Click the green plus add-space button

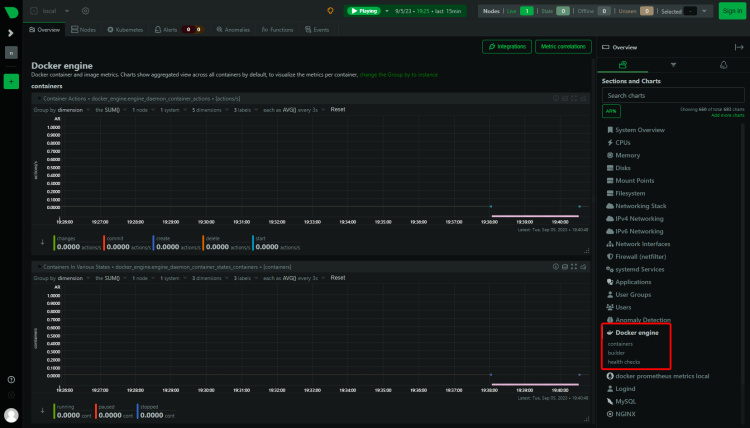point(11,81)
